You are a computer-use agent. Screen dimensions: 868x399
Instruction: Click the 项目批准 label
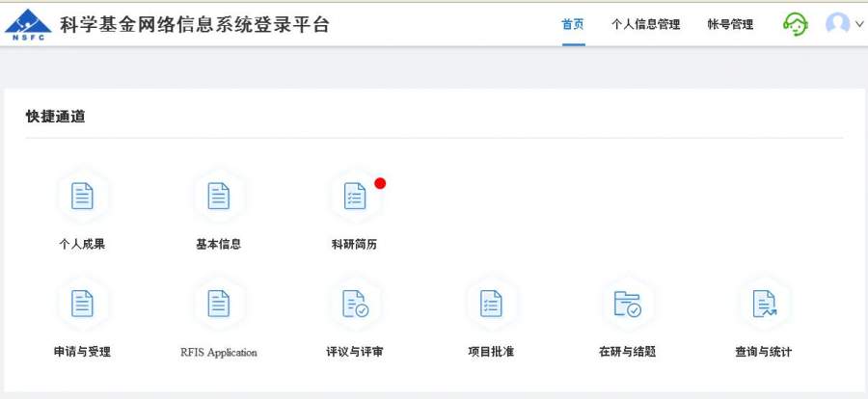(x=491, y=352)
